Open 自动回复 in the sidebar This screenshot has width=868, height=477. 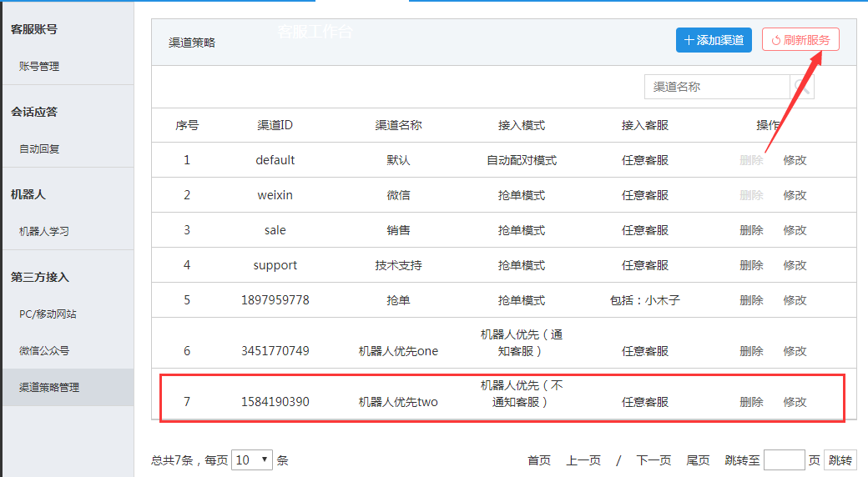39,148
